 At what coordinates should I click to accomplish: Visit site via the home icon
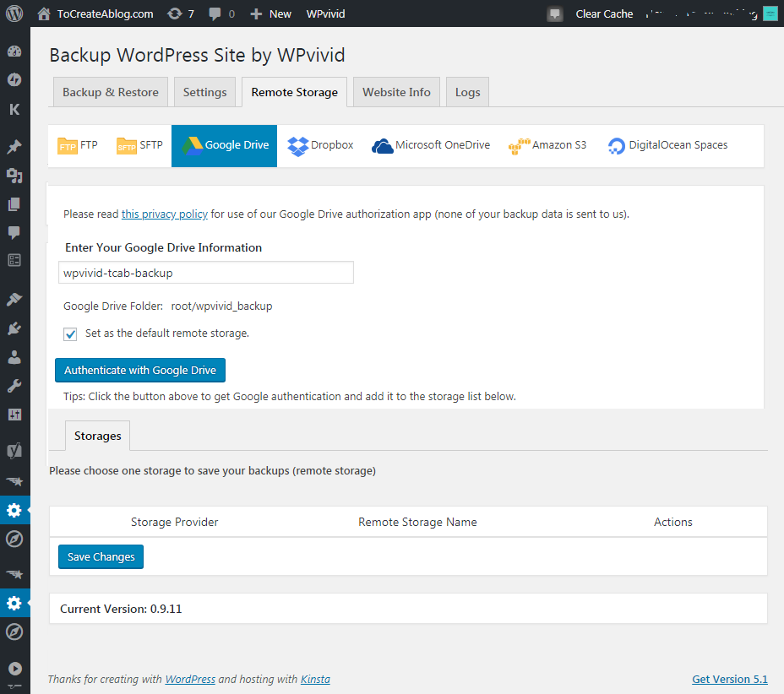(44, 14)
